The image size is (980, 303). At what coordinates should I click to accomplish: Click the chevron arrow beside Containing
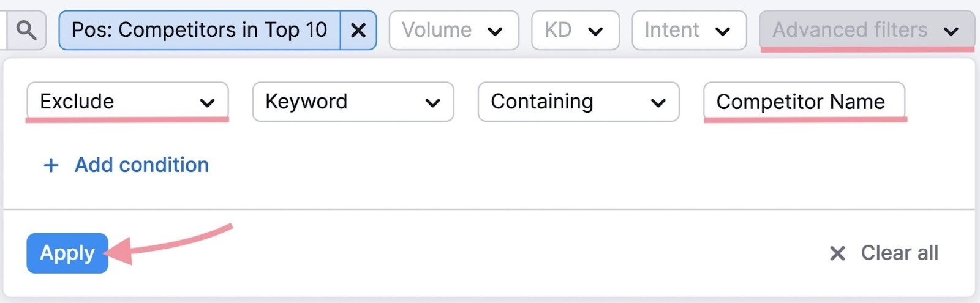pyautogui.click(x=658, y=103)
